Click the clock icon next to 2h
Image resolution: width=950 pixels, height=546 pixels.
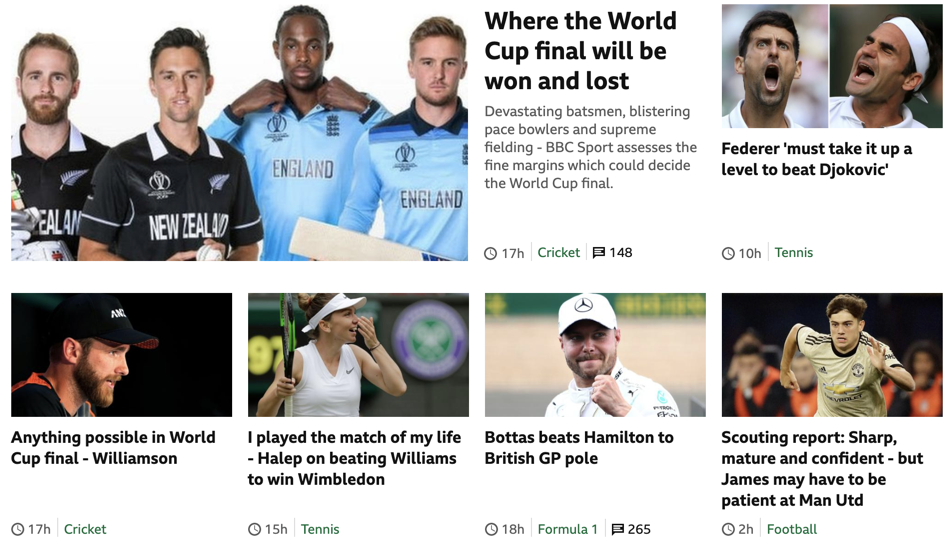(x=728, y=530)
